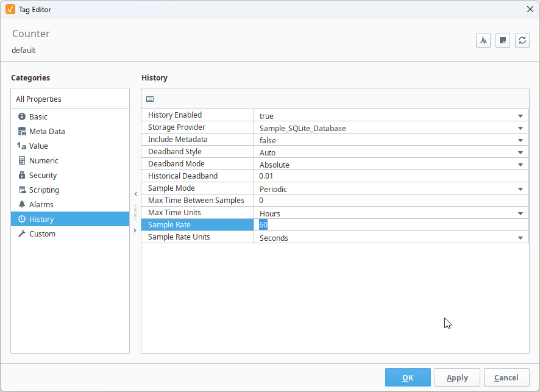Select the Custom wrench category

(42, 233)
